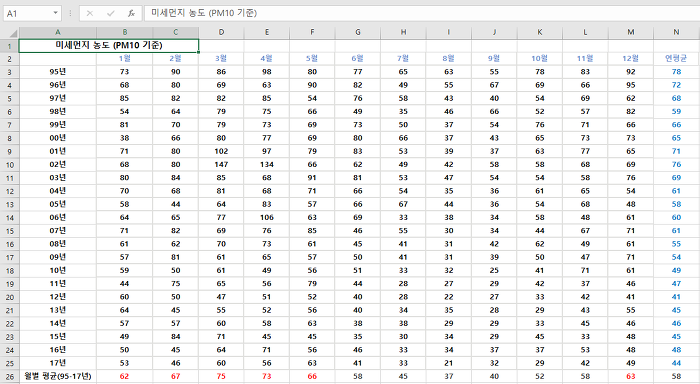Click the red average 62 in row 26

125,377
